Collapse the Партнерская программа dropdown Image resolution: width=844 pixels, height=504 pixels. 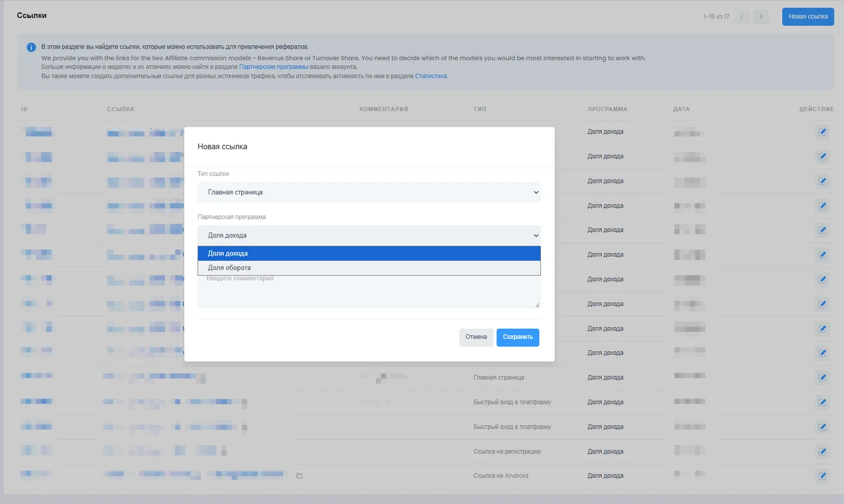369,236
